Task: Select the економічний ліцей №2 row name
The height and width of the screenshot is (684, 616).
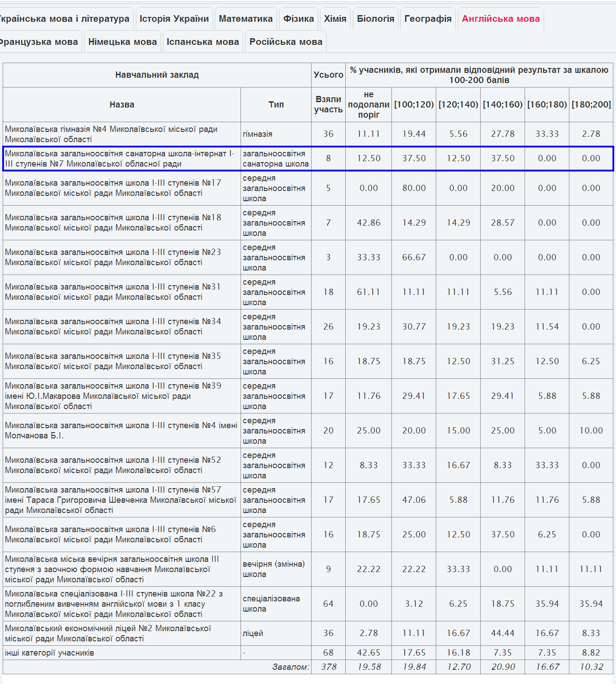Action: [x=108, y=633]
